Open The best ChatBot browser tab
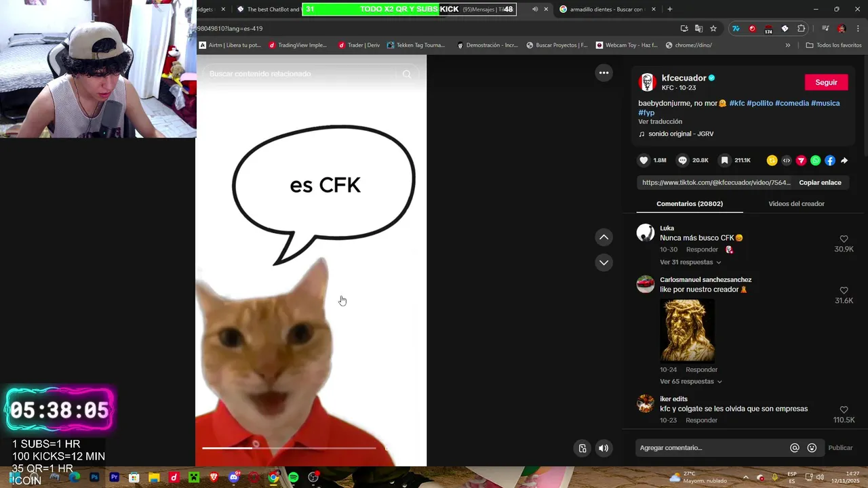Screen dimensions: 868x488 point(268,9)
